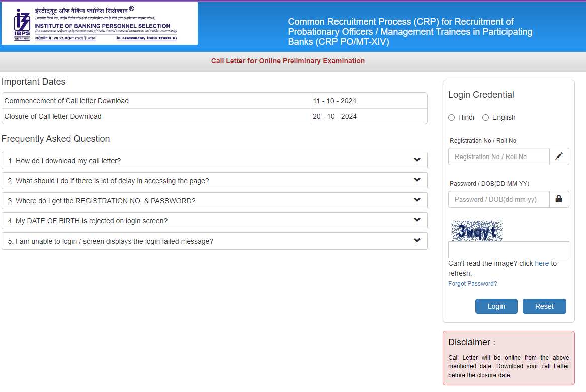Click the 20 - 10 - 2024 date cell
The width and height of the screenshot is (586, 392).
[x=369, y=116]
